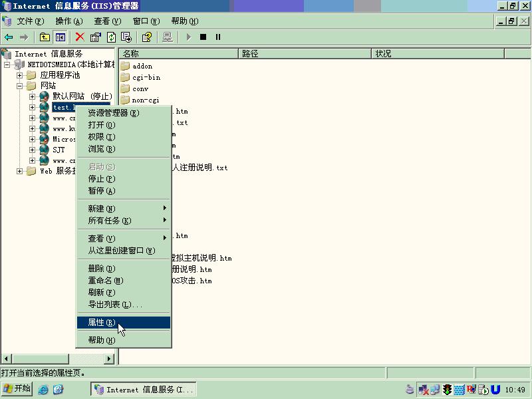This screenshot has width=532, height=399.
Task: Expand the 默认网站 (停止) node
Action: (x=32, y=96)
